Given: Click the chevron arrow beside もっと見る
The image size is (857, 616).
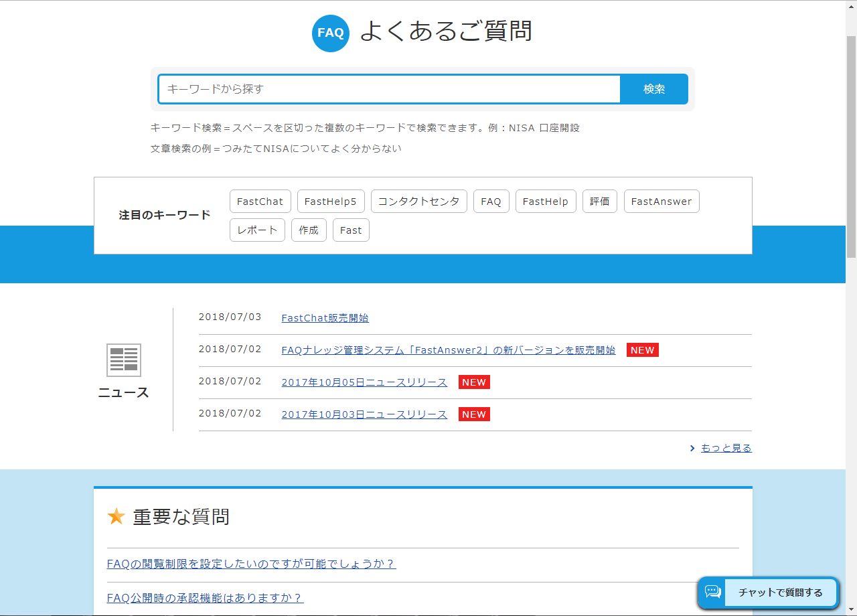Looking at the screenshot, I should click(x=692, y=449).
